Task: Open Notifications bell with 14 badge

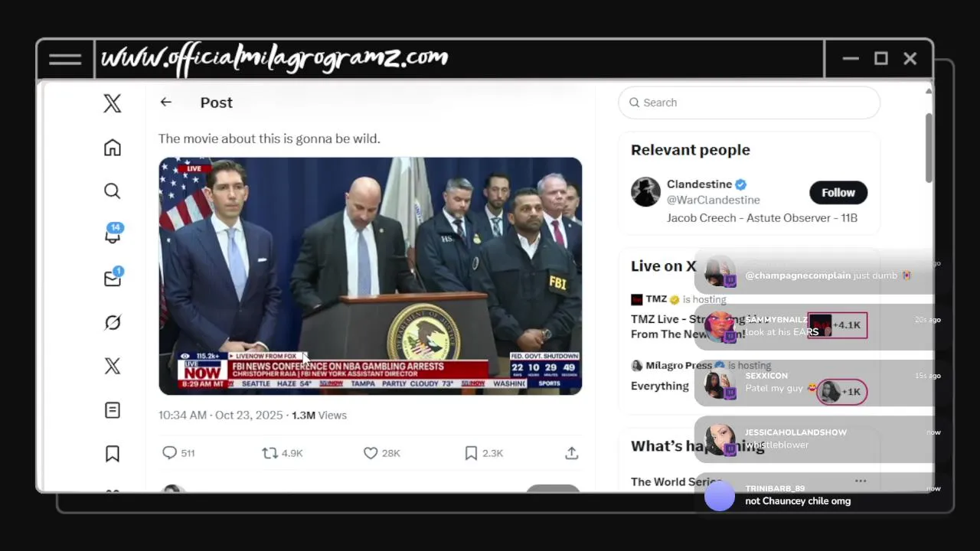Action: coord(113,234)
